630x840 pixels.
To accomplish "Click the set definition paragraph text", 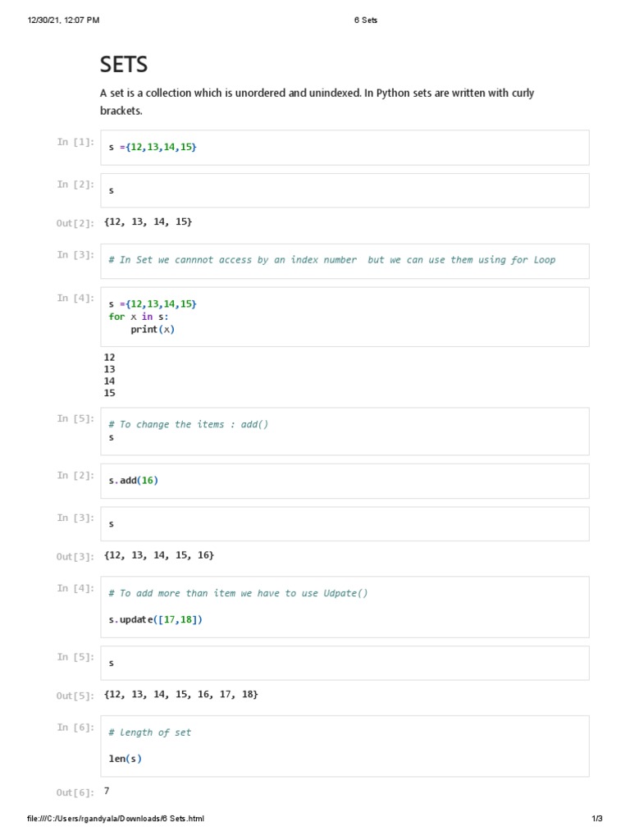I will click(317, 102).
